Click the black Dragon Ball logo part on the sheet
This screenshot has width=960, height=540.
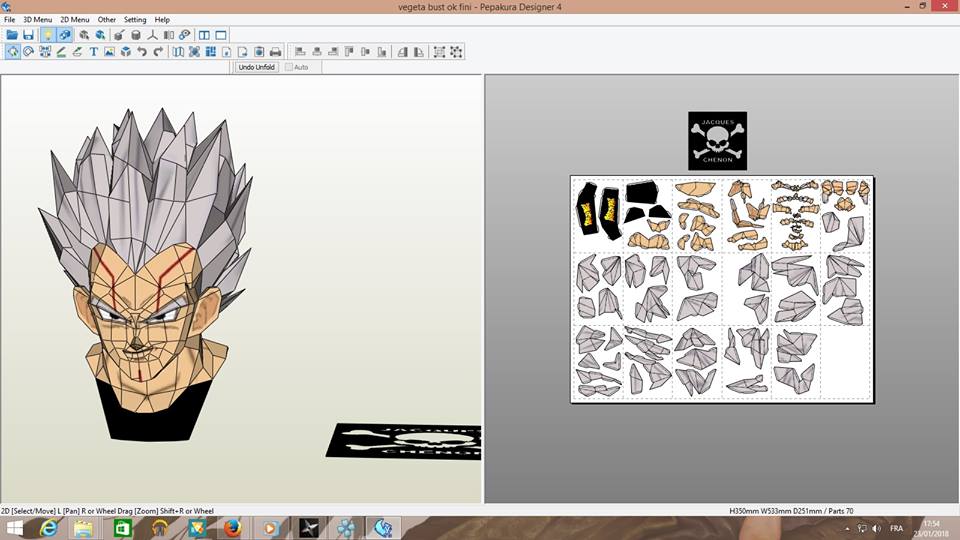(588, 211)
